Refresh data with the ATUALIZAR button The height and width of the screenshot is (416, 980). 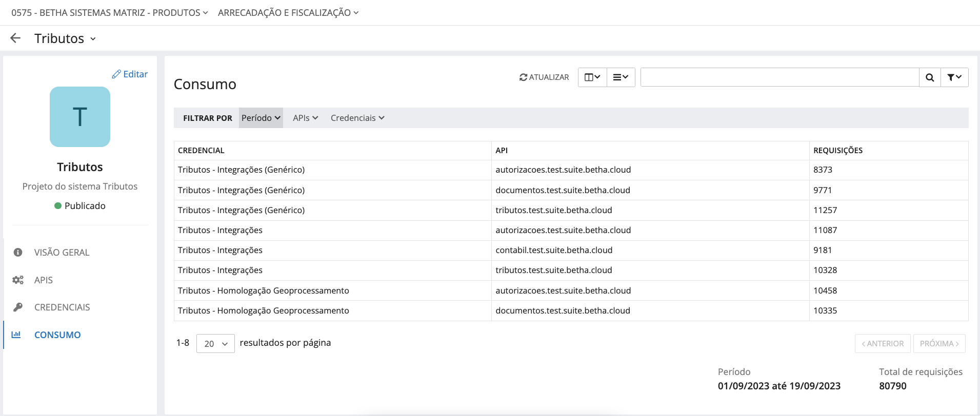[544, 77]
